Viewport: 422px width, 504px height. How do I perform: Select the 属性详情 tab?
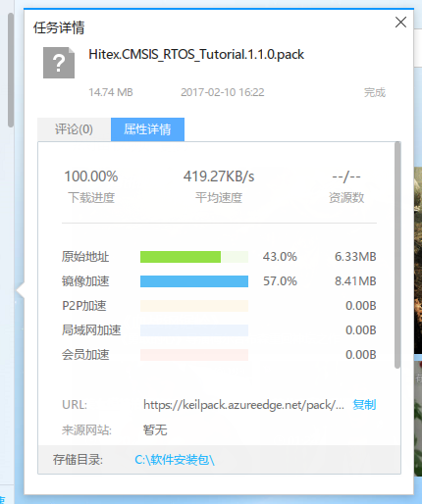147,129
